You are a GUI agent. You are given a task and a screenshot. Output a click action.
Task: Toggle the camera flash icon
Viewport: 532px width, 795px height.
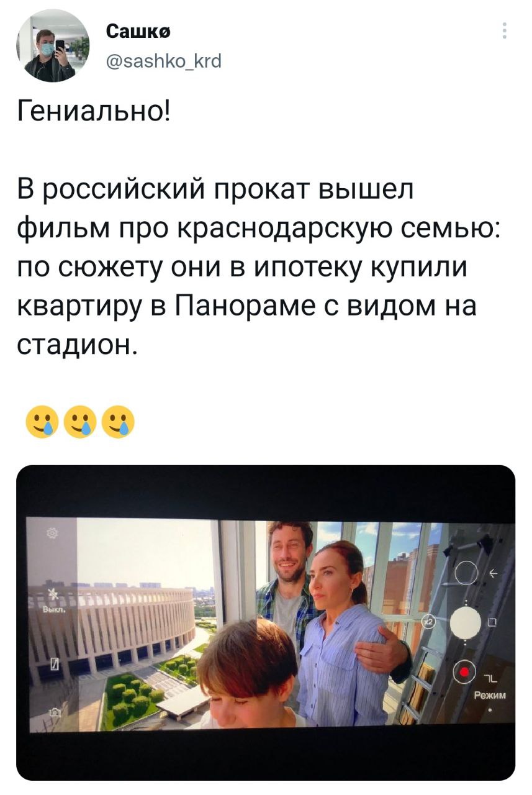[x=53, y=595]
